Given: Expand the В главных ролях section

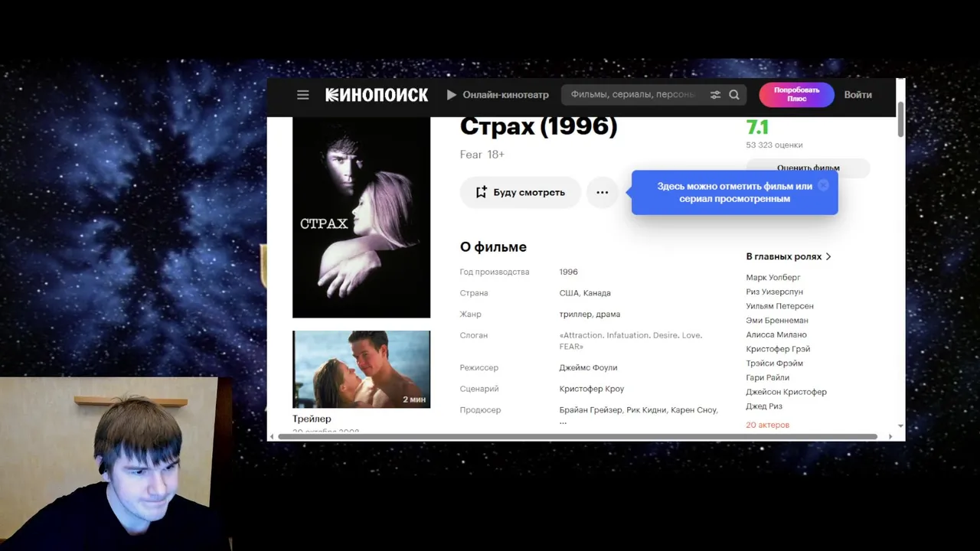Looking at the screenshot, I should [789, 256].
